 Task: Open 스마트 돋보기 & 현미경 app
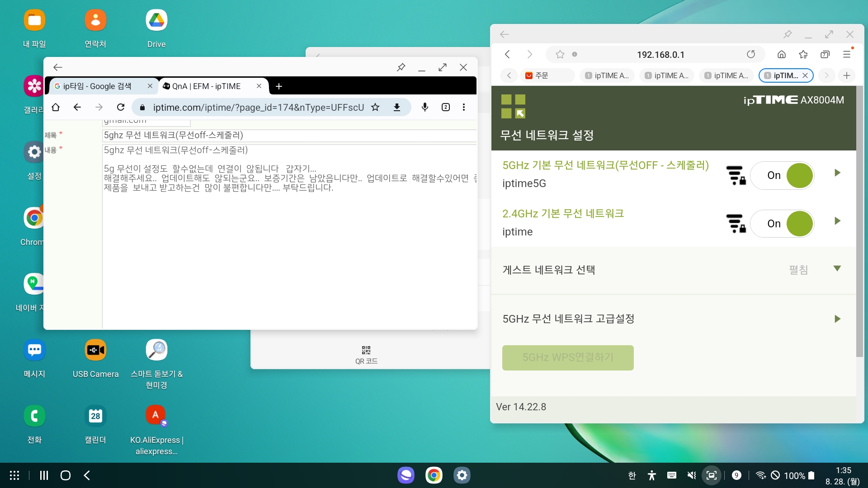[156, 350]
